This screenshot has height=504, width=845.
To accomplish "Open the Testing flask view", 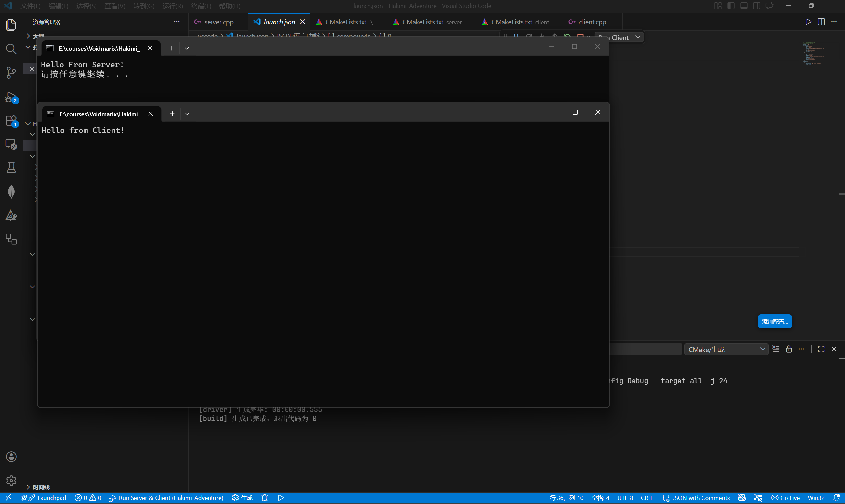I will [11, 168].
